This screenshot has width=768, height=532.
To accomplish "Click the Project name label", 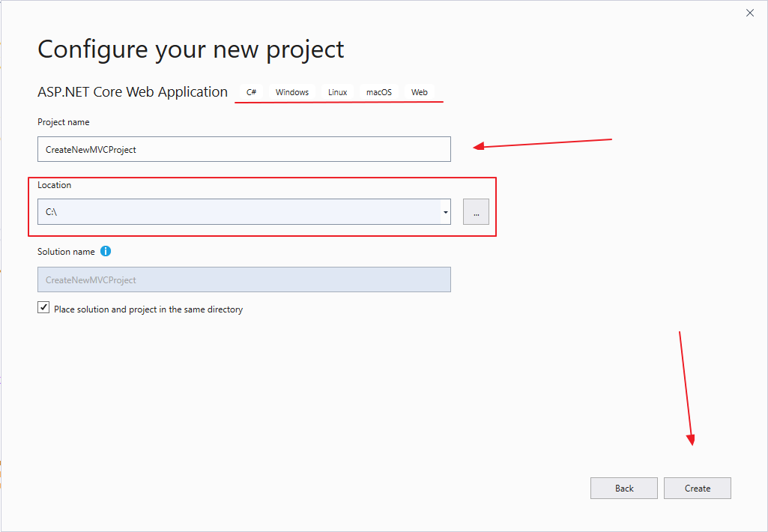I will 64,122.
